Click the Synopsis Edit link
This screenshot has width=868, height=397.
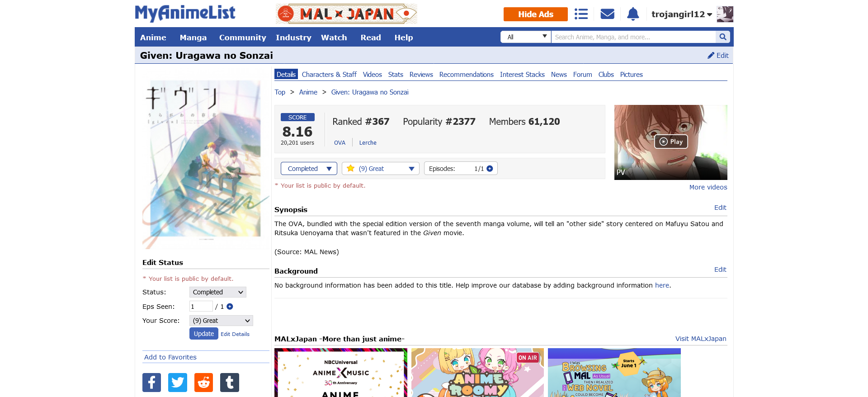[720, 208]
